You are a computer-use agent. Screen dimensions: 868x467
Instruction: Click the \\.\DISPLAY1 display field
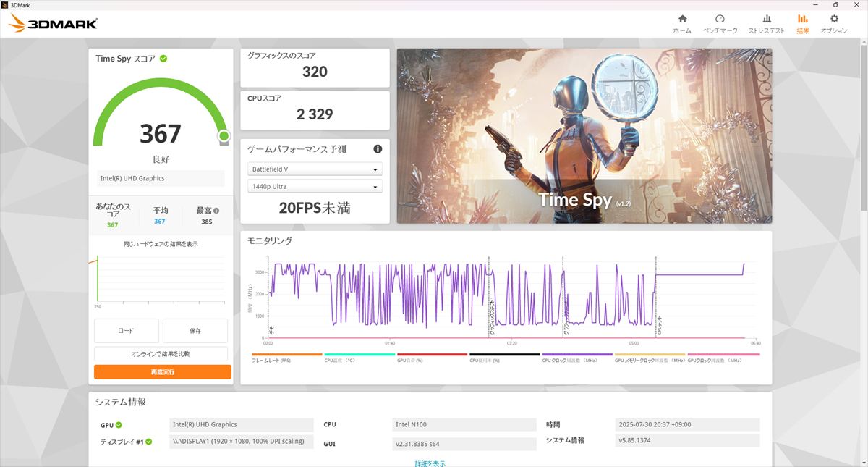(242, 441)
